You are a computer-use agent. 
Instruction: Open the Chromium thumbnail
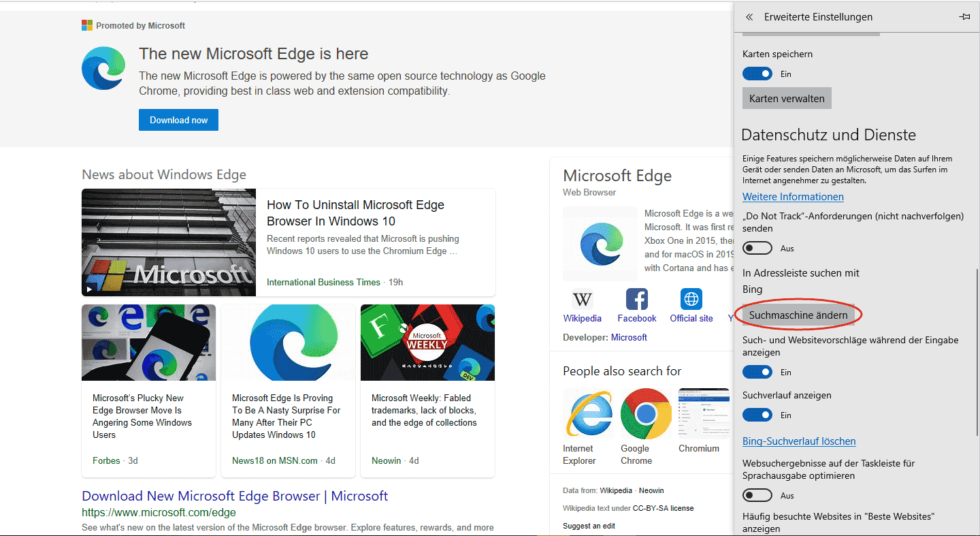tap(704, 413)
